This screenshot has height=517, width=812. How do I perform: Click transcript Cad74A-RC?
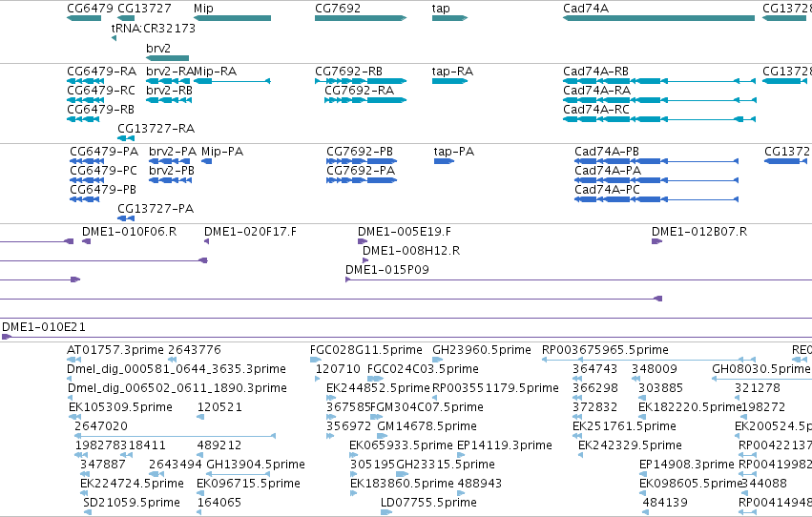pos(596,110)
